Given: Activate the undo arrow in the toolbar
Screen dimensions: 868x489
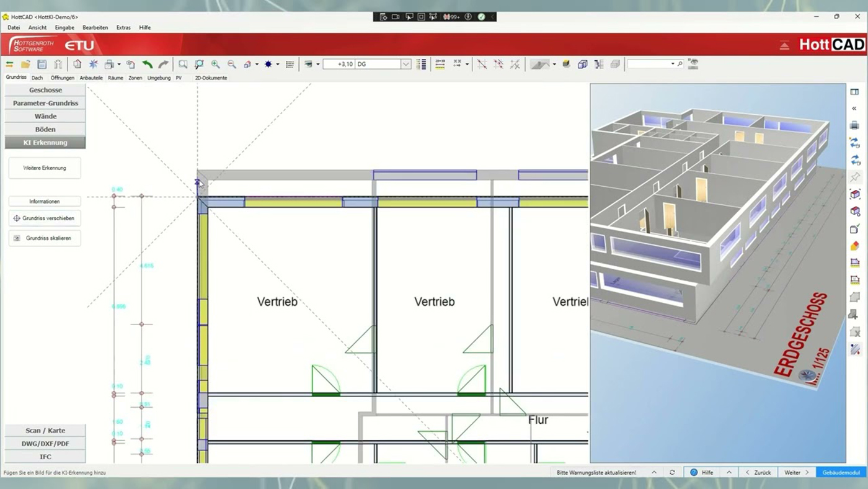Looking at the screenshot, I should pyautogui.click(x=149, y=64).
